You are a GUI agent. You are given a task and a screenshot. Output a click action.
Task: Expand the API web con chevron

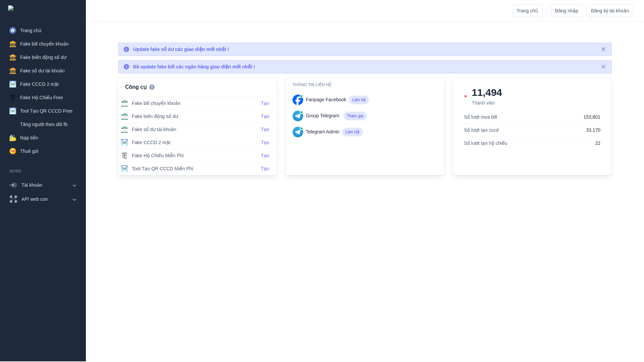click(x=74, y=199)
